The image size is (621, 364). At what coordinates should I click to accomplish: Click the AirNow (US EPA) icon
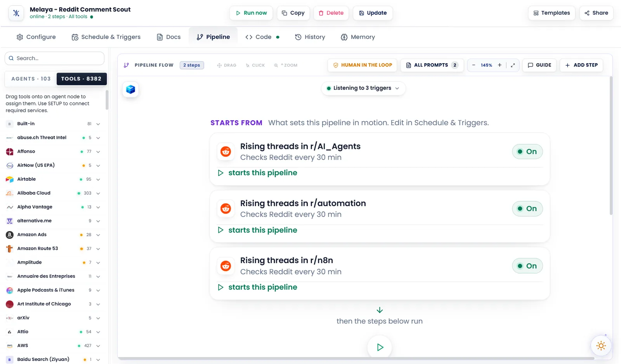tap(10, 166)
